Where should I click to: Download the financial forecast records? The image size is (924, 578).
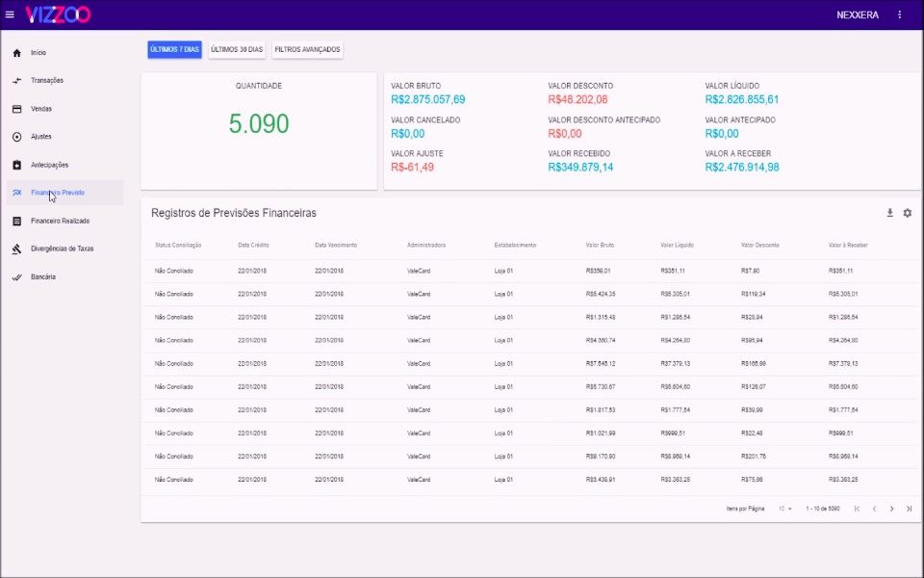coord(889,213)
